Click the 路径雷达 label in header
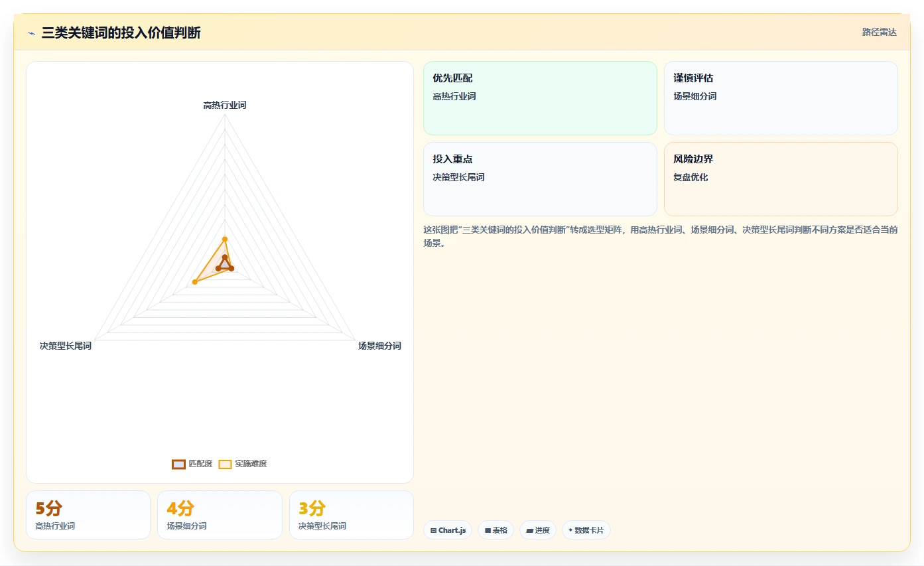924x566 pixels. (x=880, y=32)
